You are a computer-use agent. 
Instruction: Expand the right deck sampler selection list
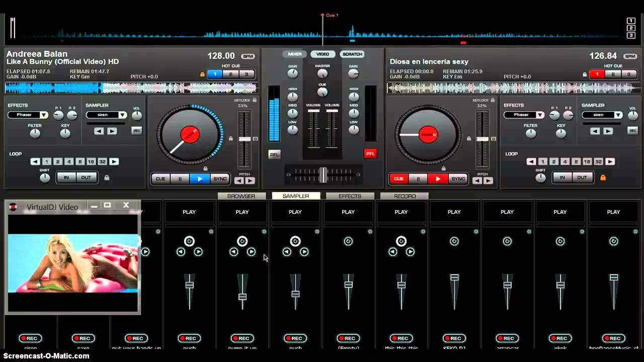point(617,115)
